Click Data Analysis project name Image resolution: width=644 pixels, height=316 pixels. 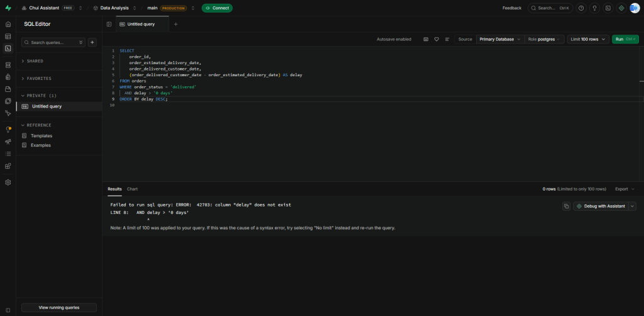coord(114,8)
